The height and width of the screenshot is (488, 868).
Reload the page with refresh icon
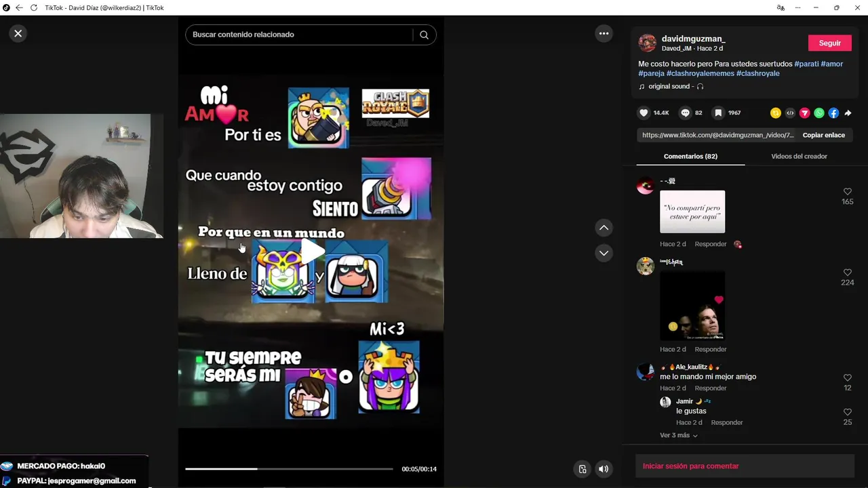[34, 7]
